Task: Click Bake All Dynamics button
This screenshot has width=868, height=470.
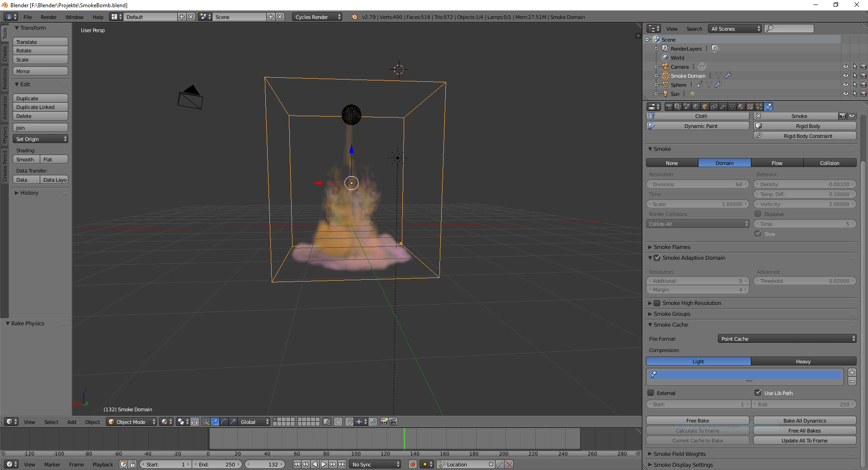Action: [x=805, y=421]
